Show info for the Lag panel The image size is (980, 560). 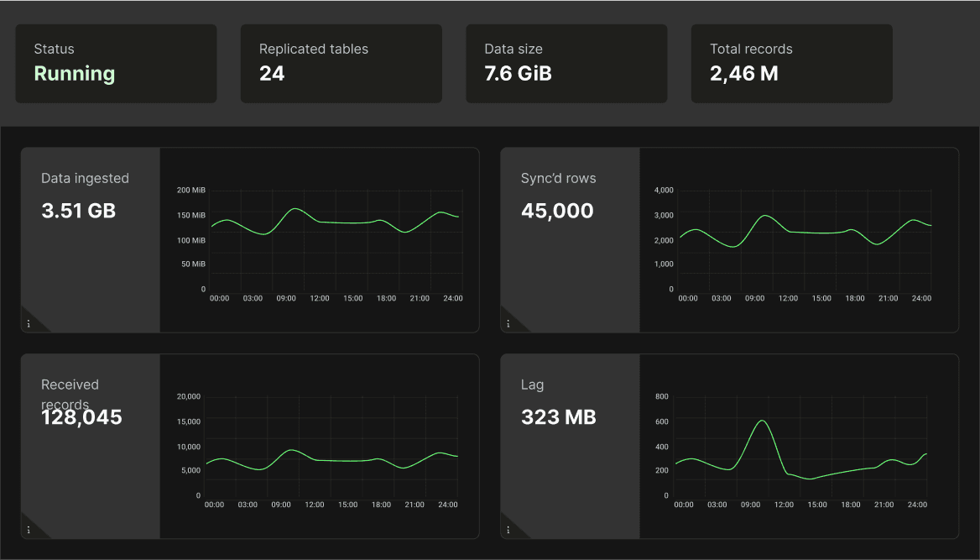pyautogui.click(x=508, y=530)
